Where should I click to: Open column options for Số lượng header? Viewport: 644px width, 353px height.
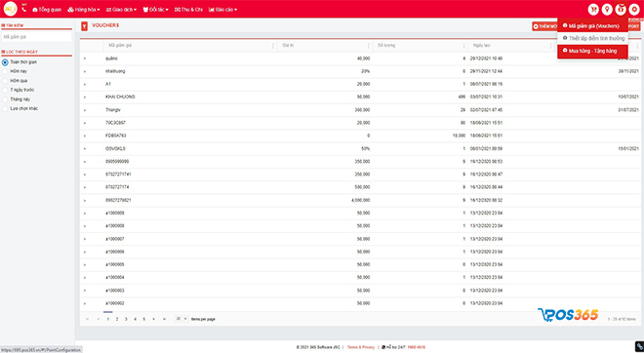[464, 46]
